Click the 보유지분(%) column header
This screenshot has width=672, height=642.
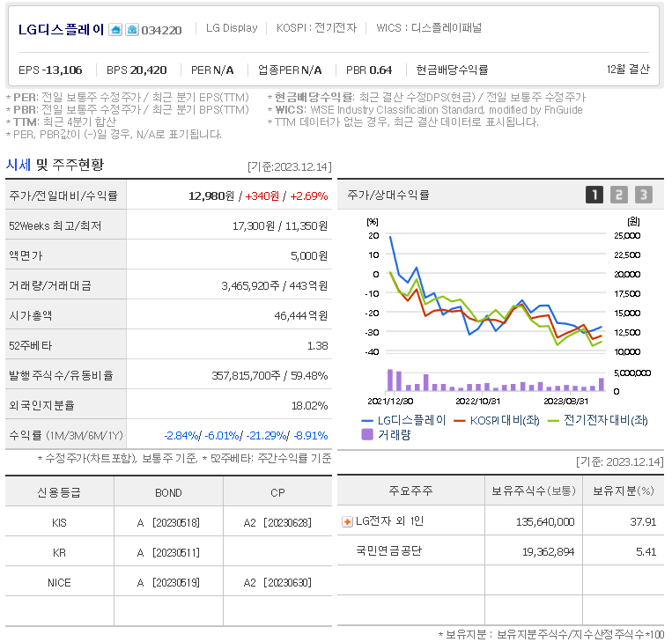pos(624,491)
